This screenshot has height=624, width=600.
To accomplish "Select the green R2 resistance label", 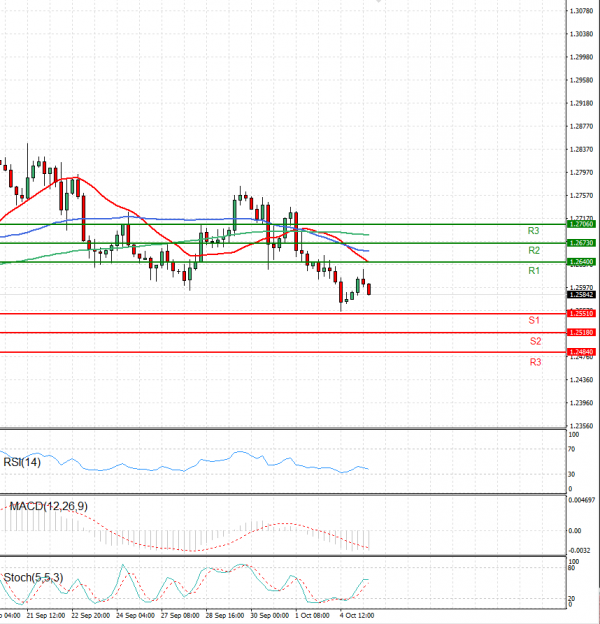I will [x=534, y=250].
